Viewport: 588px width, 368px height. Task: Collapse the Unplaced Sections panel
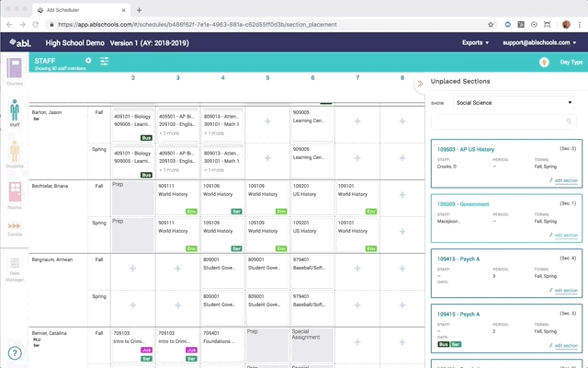click(x=420, y=82)
